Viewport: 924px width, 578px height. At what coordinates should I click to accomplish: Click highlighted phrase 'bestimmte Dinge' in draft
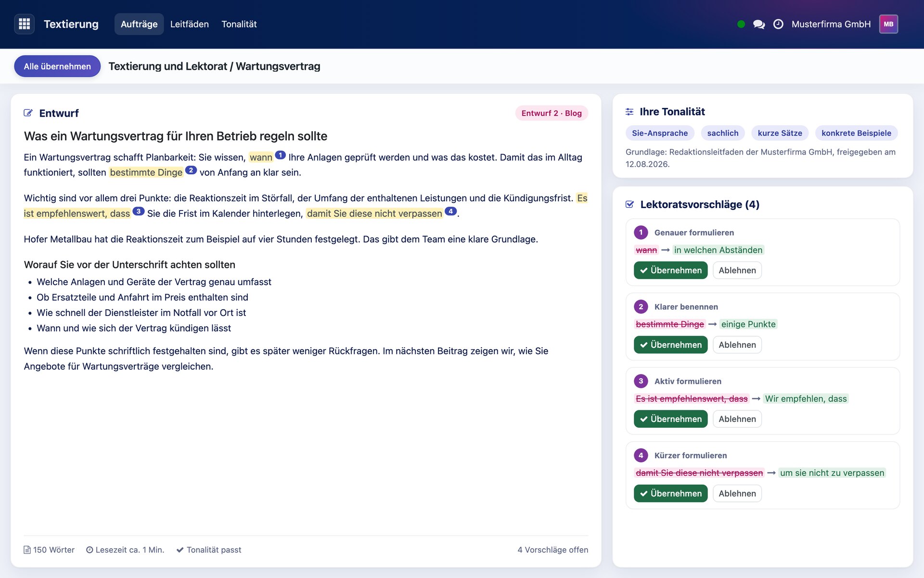[146, 172]
